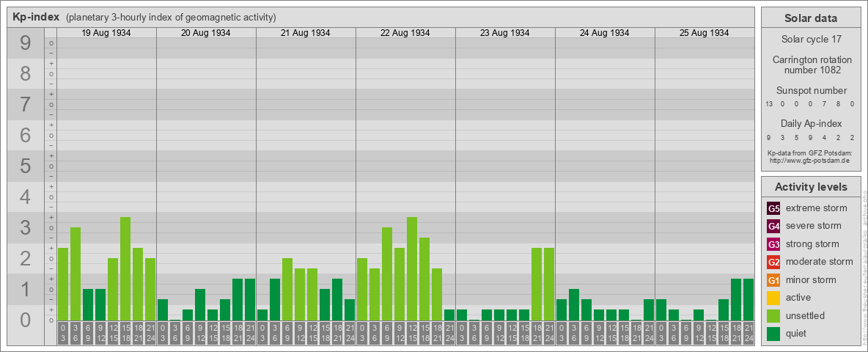Click the G5 extreme storm badge
868x352 pixels.
pyautogui.click(x=773, y=208)
